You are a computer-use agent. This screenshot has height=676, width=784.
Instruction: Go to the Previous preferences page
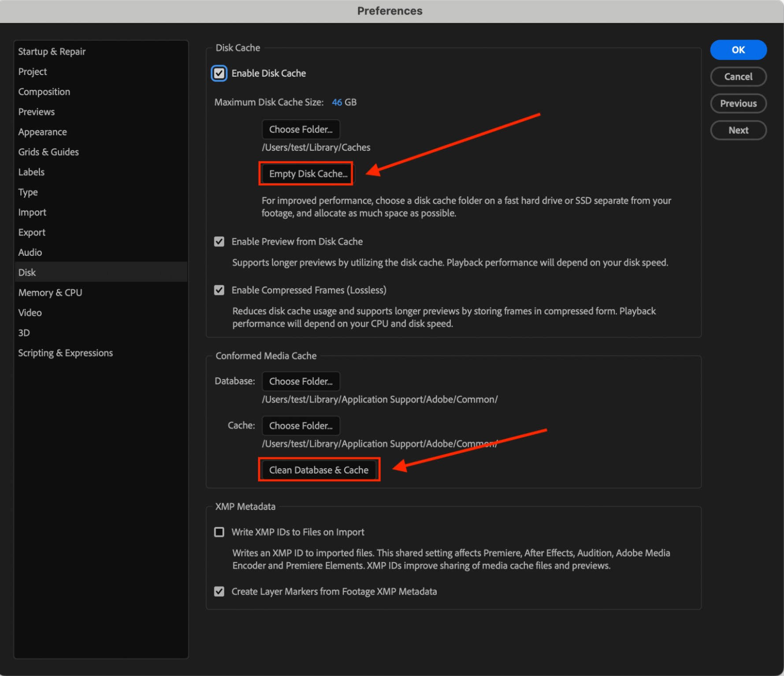[x=738, y=103]
